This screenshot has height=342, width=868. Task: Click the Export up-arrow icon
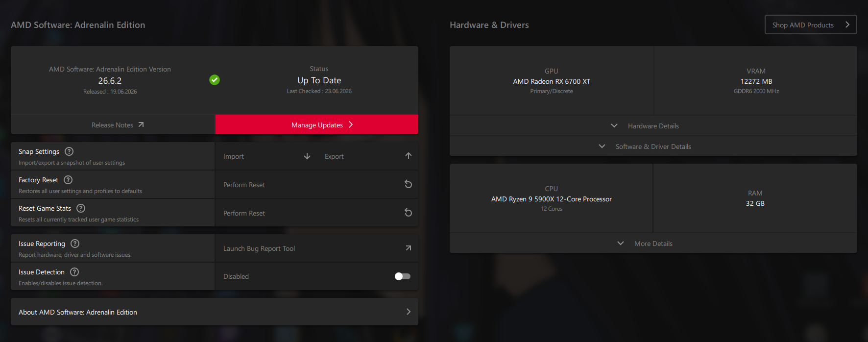(x=409, y=156)
